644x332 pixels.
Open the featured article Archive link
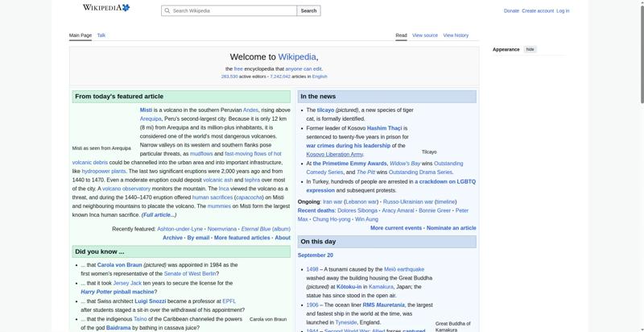[x=172, y=238]
